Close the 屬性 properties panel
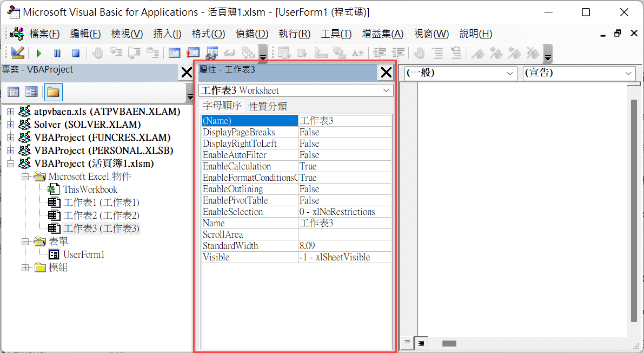Viewport: 644px width, 353px height. click(x=386, y=73)
